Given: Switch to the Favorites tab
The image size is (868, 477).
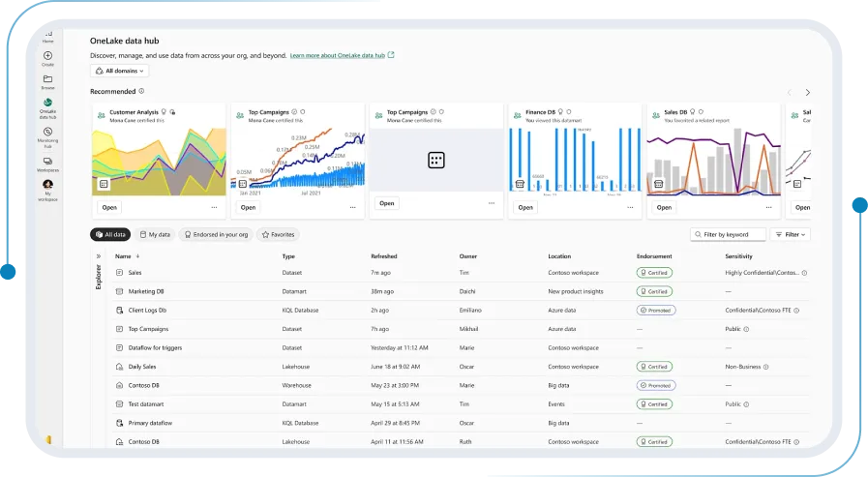Looking at the screenshot, I should click(278, 234).
